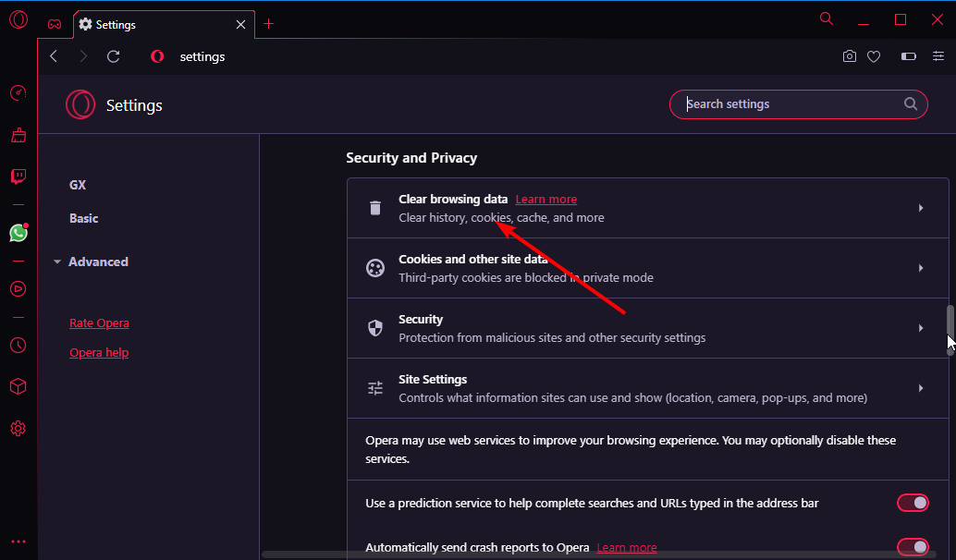The image size is (956, 560).
Task: Click the Security and Privacy heading
Action: pos(411,158)
